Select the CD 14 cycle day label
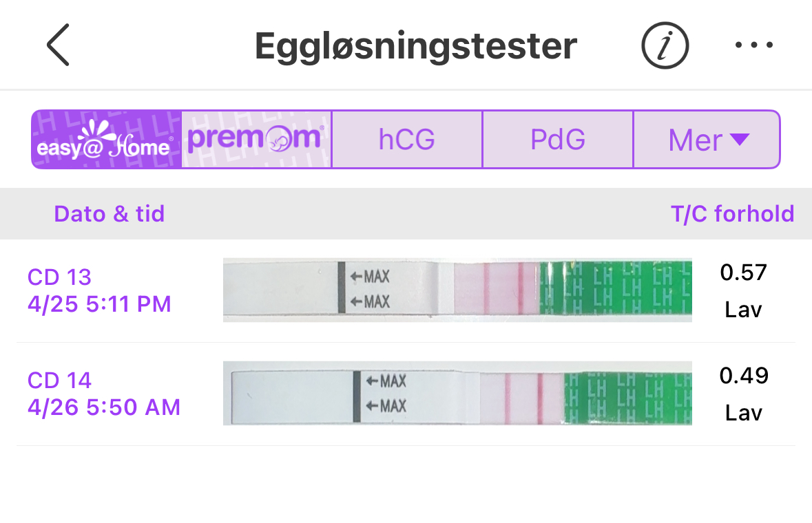Screen dimensions: 812x523 (59, 381)
